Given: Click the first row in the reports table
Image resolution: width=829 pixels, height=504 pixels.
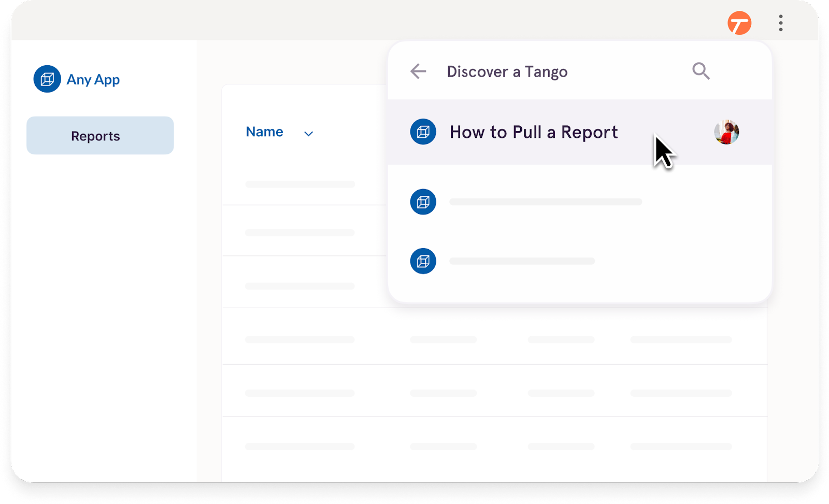Looking at the screenshot, I should tap(299, 184).
